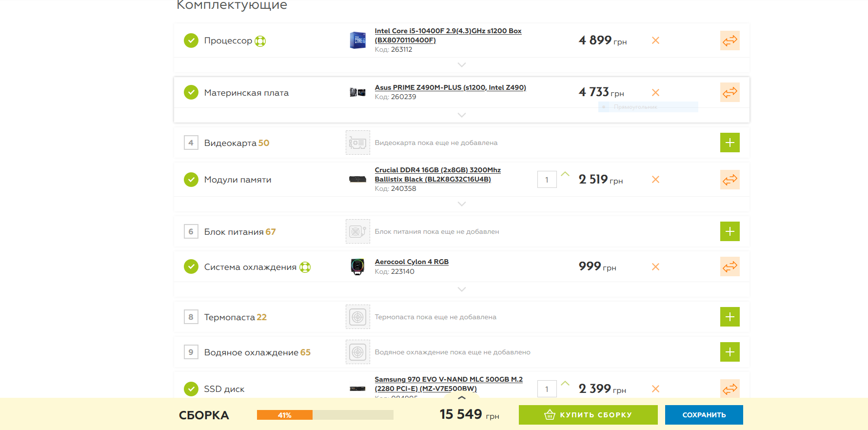Add thermal paste to the build
Image resolution: width=868 pixels, height=430 pixels.
[730, 317]
